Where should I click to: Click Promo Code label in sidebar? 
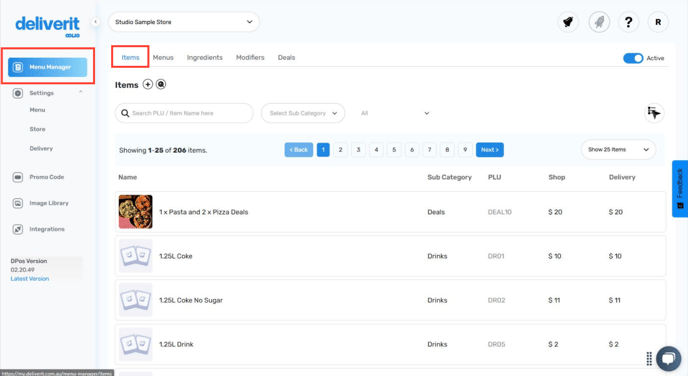click(47, 177)
